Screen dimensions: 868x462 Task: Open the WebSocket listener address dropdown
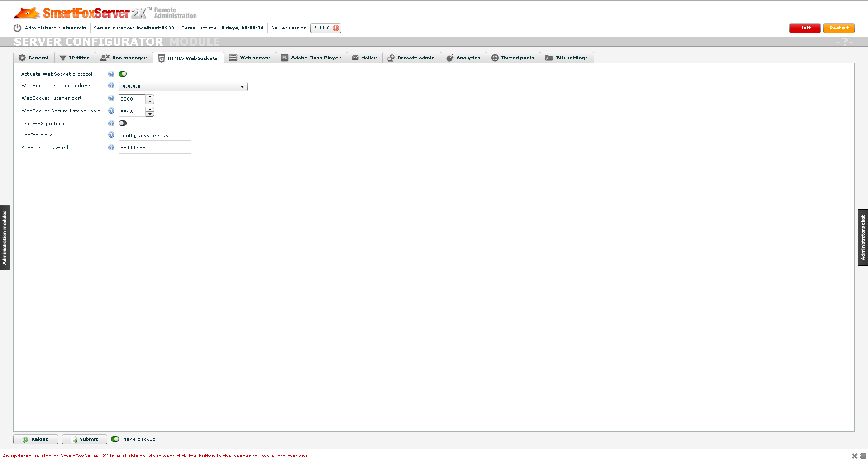coord(242,87)
